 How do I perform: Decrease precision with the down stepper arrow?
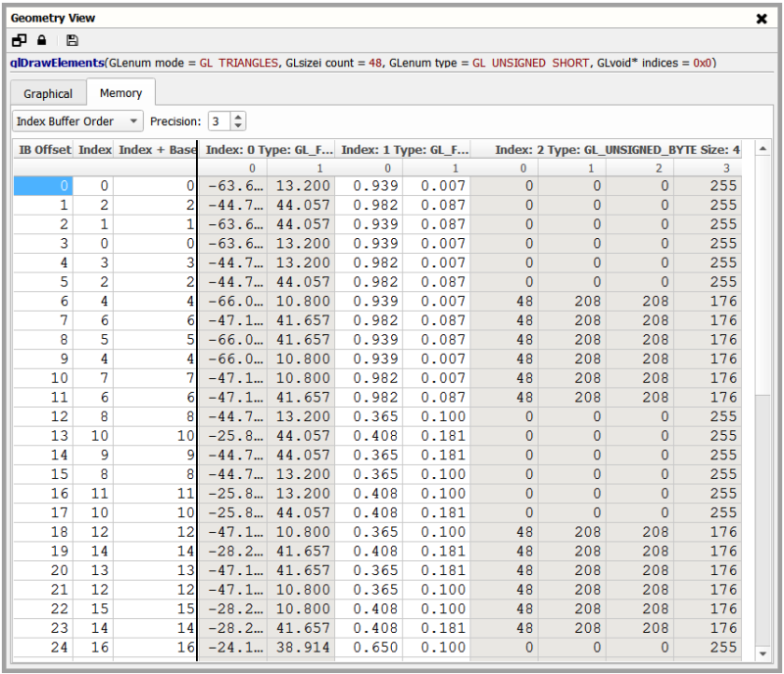pos(239,126)
